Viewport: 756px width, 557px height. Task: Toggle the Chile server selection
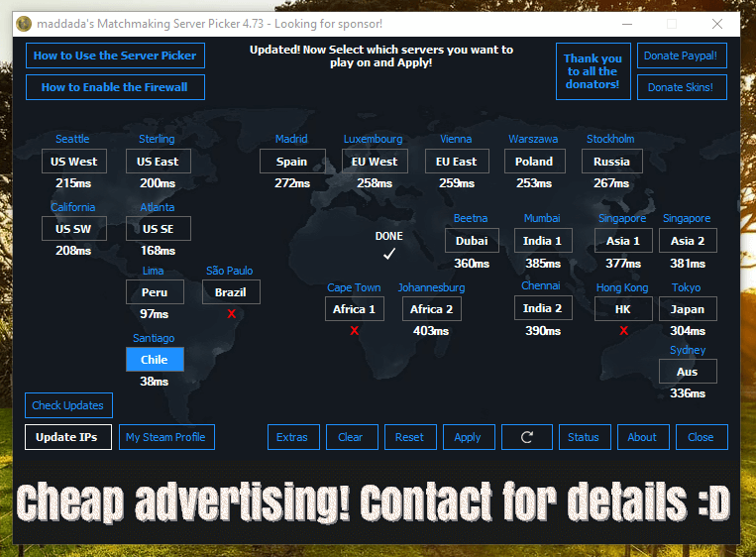155,360
